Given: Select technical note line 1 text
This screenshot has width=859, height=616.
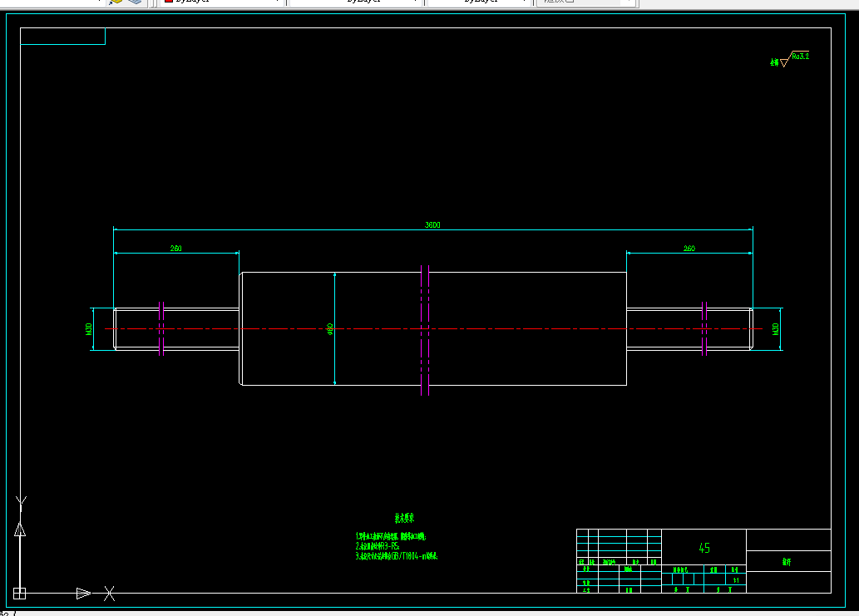Looking at the screenshot, I should pos(391,536).
